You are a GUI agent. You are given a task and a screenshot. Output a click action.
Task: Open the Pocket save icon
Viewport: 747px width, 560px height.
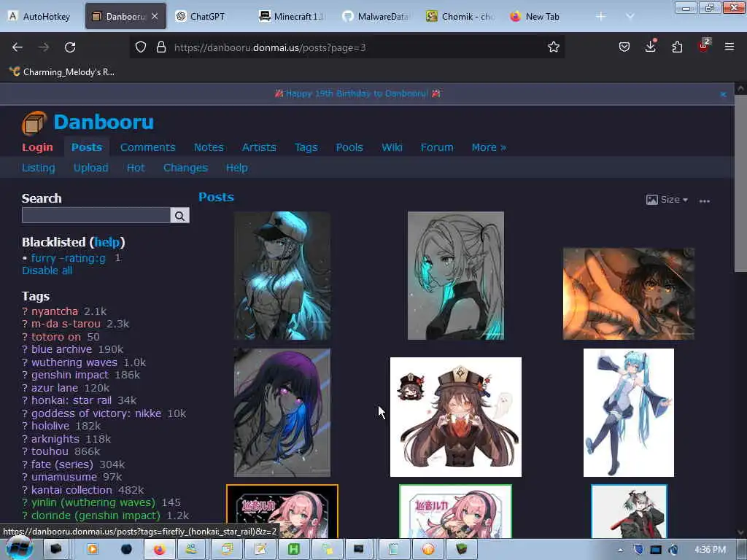point(624,47)
